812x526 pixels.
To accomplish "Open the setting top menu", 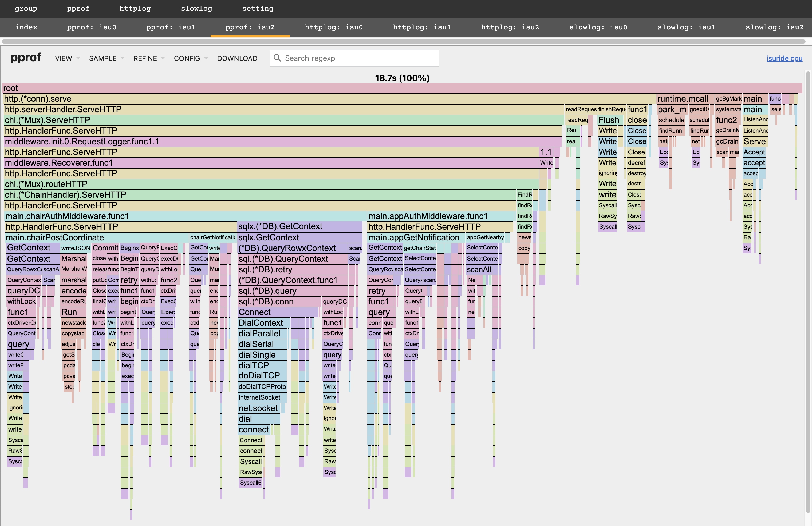I will pos(258,9).
